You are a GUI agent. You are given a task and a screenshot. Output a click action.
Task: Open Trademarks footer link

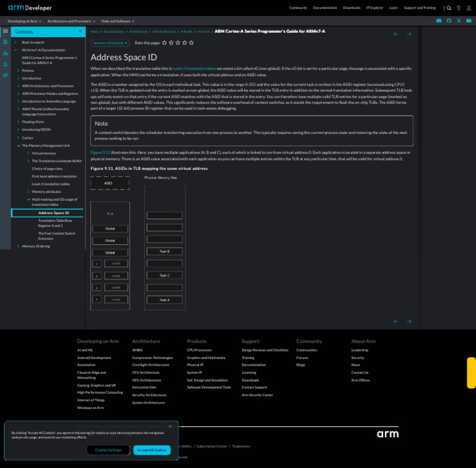pyautogui.click(x=241, y=446)
